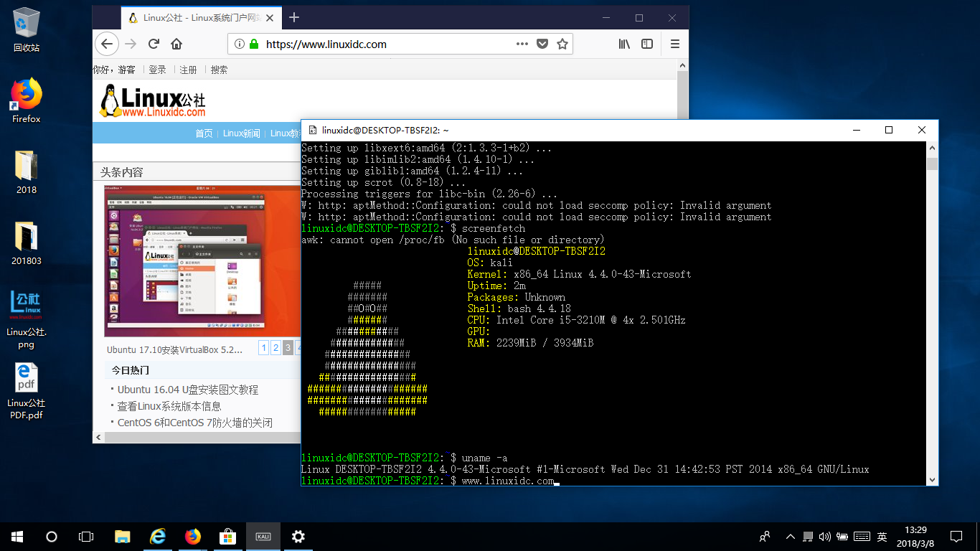Screen dimensions: 980x551
Task: Open Recycle Bin desktop icon
Action: pos(27,29)
